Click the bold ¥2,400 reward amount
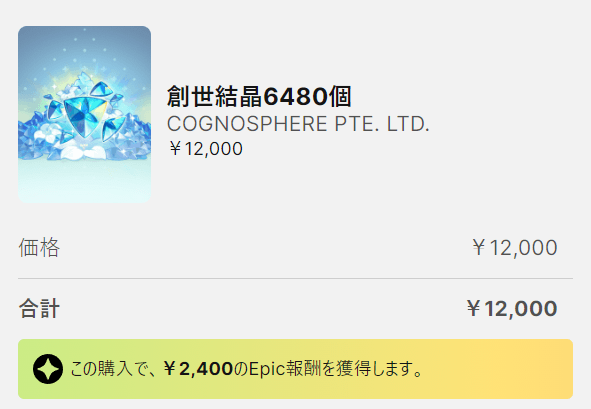 (199, 369)
